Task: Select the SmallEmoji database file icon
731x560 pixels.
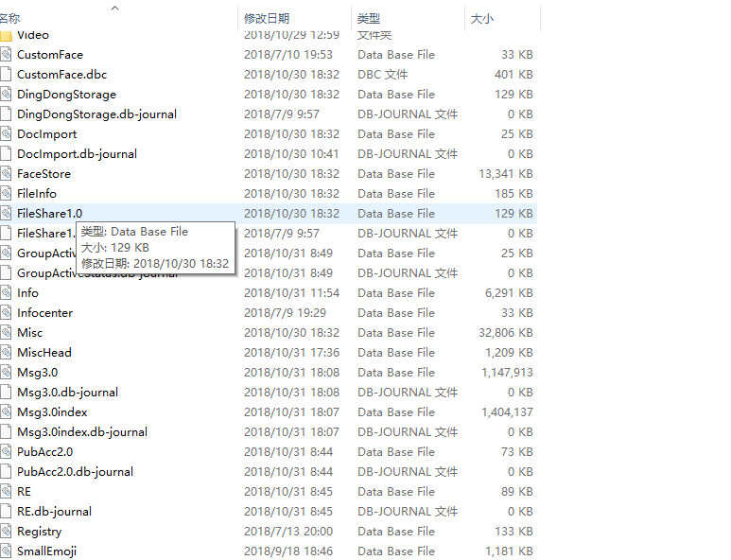Action: [6, 551]
